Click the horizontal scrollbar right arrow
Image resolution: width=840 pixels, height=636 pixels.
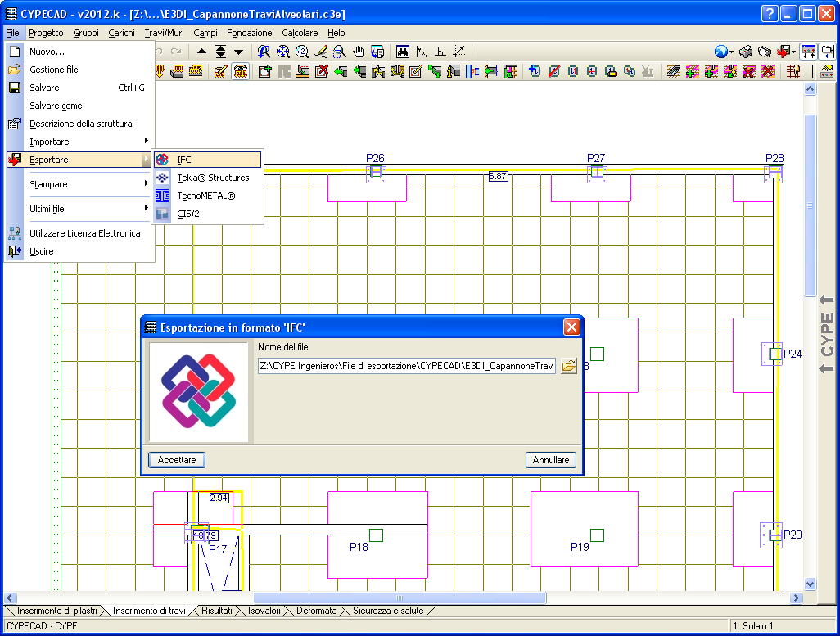coord(796,598)
